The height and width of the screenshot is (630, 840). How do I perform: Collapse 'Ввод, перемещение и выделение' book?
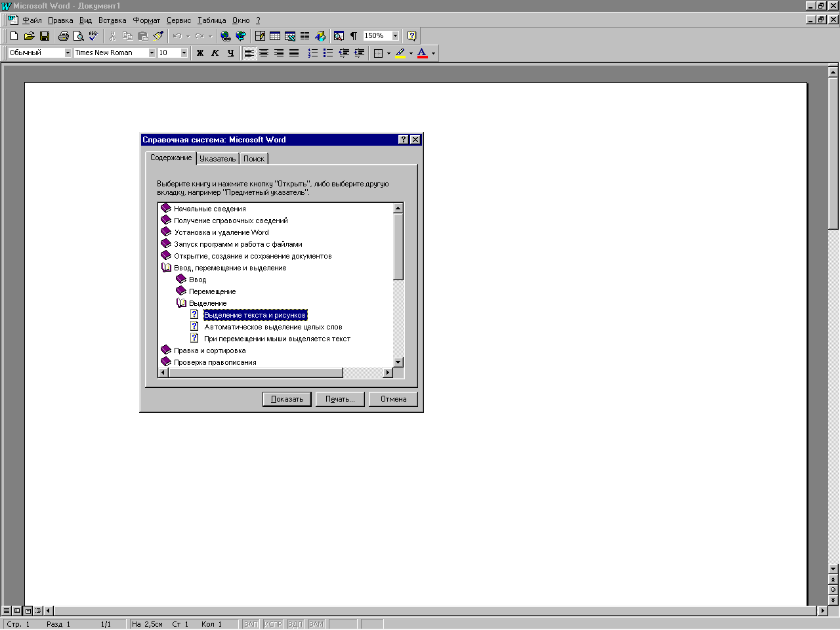(166, 268)
